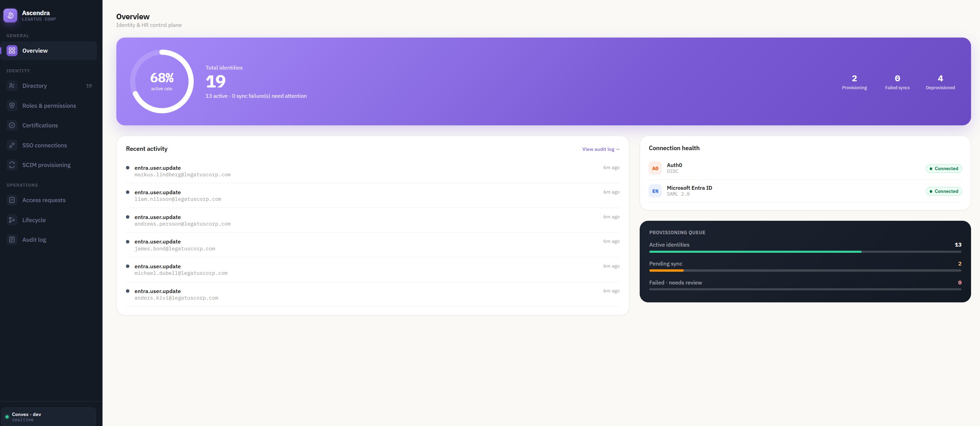Select andreas.persson@legatuscorp.com activity entry

click(372, 220)
